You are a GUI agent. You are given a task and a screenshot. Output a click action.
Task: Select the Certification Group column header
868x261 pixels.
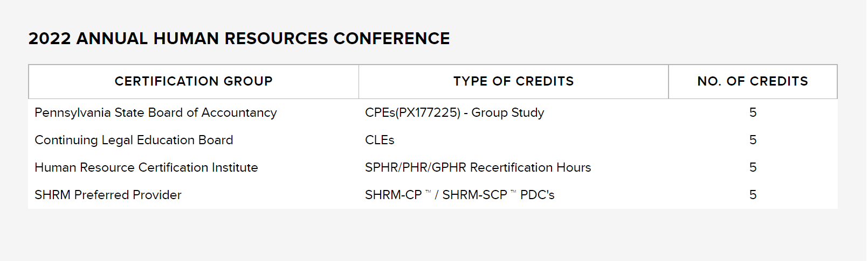coord(194,81)
